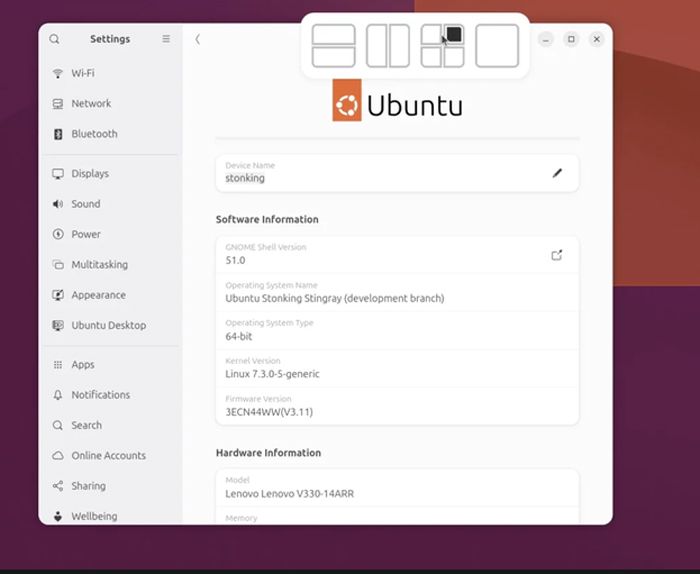
Task: Open GNOME Shell Version external link icon
Action: (557, 255)
